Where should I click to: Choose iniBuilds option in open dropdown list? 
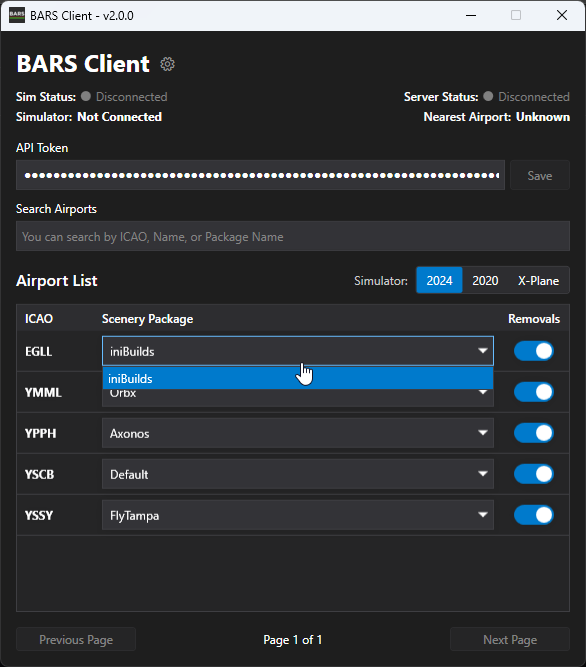click(x=298, y=378)
